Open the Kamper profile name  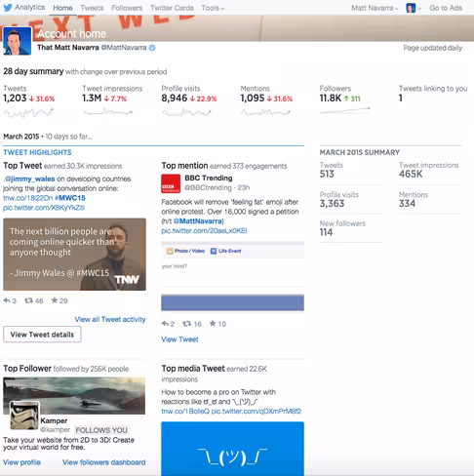[x=54, y=420]
